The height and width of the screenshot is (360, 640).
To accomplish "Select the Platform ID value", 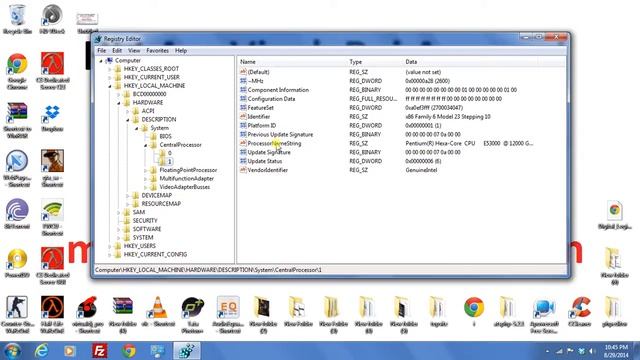I will click(262, 125).
